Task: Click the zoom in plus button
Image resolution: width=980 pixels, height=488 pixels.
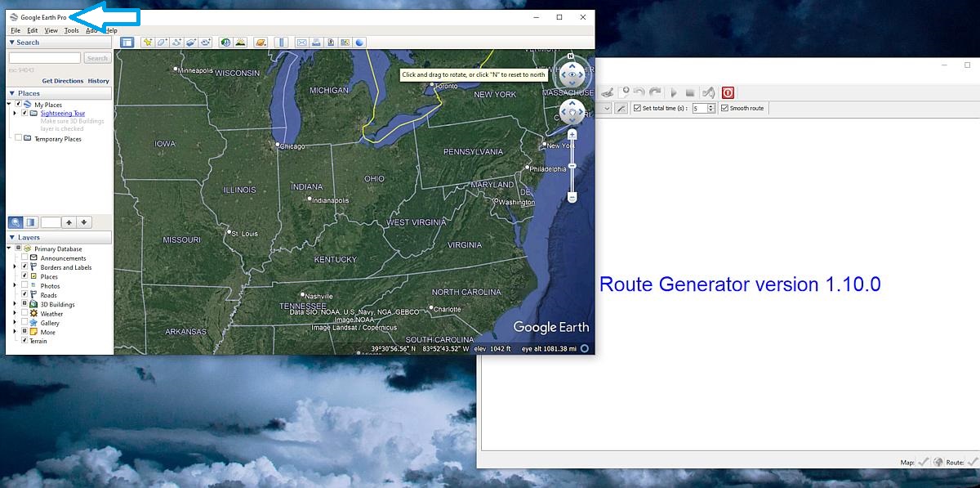Action: click(572, 134)
